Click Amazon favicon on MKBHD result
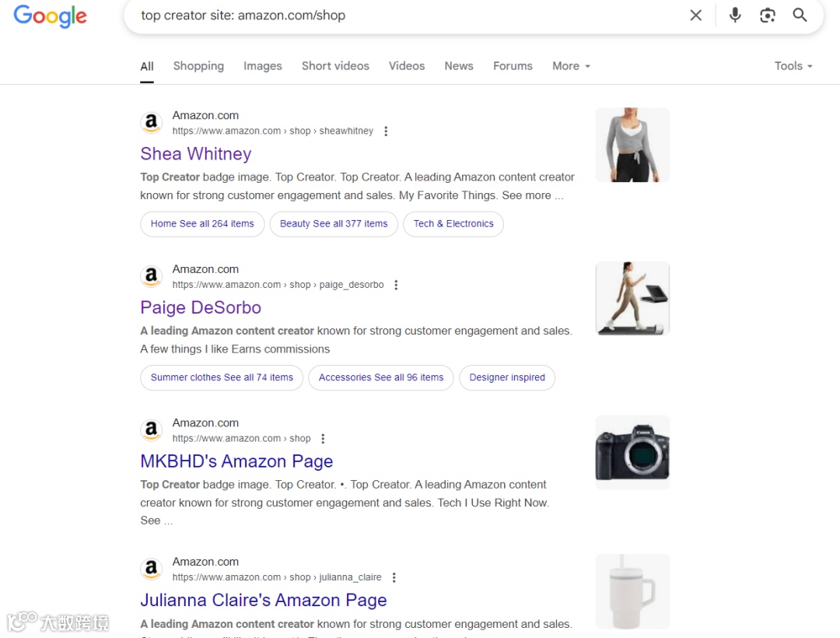The image size is (840, 638). pos(152,430)
